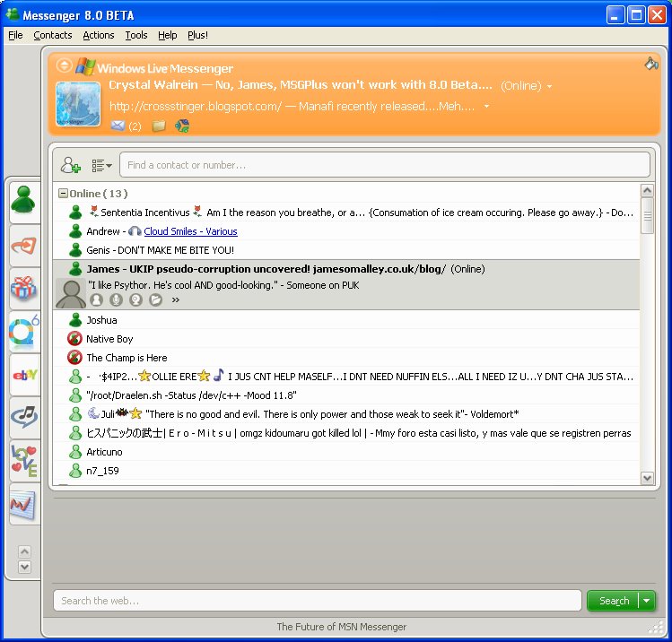Open Cloud Smiles - Various song link
The width and height of the screenshot is (672, 642).
point(190,231)
